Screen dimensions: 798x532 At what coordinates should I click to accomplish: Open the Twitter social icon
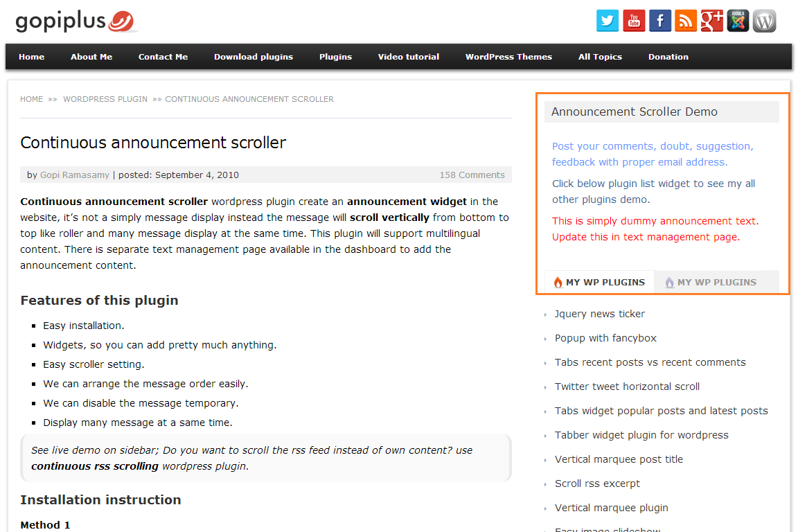(x=607, y=21)
